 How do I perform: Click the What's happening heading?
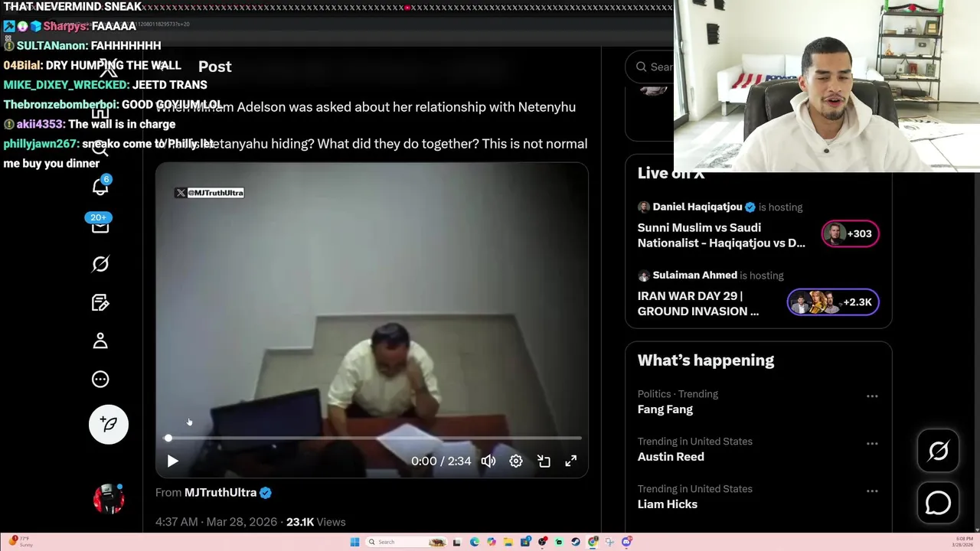[x=706, y=360]
